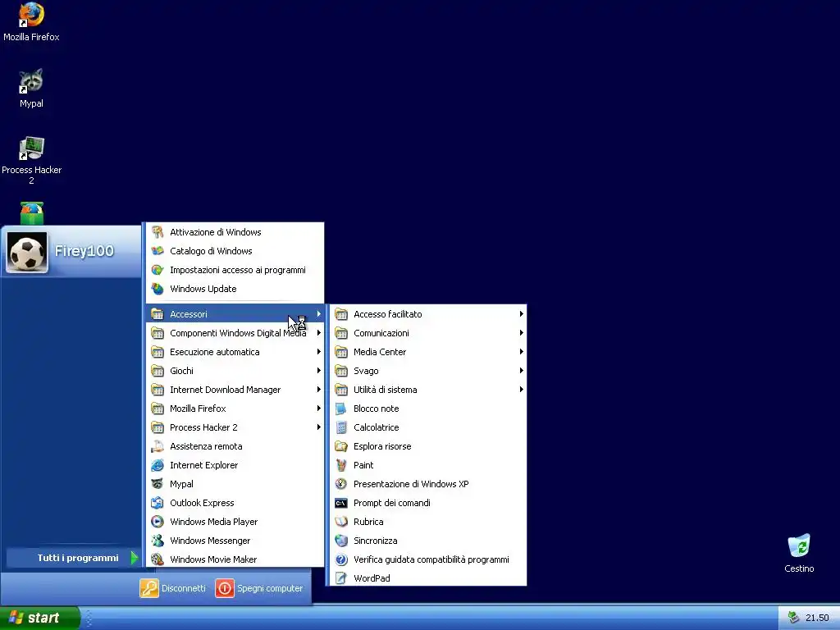Click the Tutti i programmi button
Viewport: 840px width, 630px height.
[73, 558]
